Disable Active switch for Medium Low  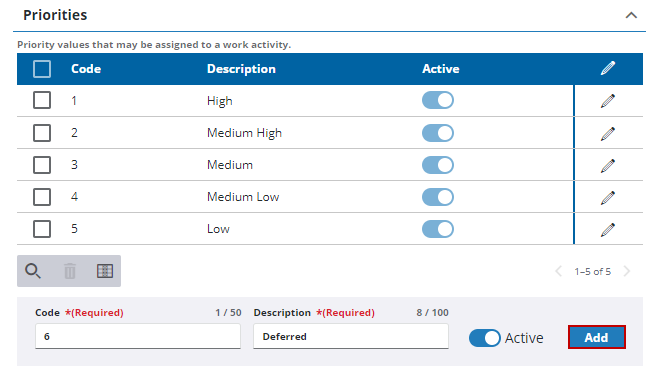438,197
